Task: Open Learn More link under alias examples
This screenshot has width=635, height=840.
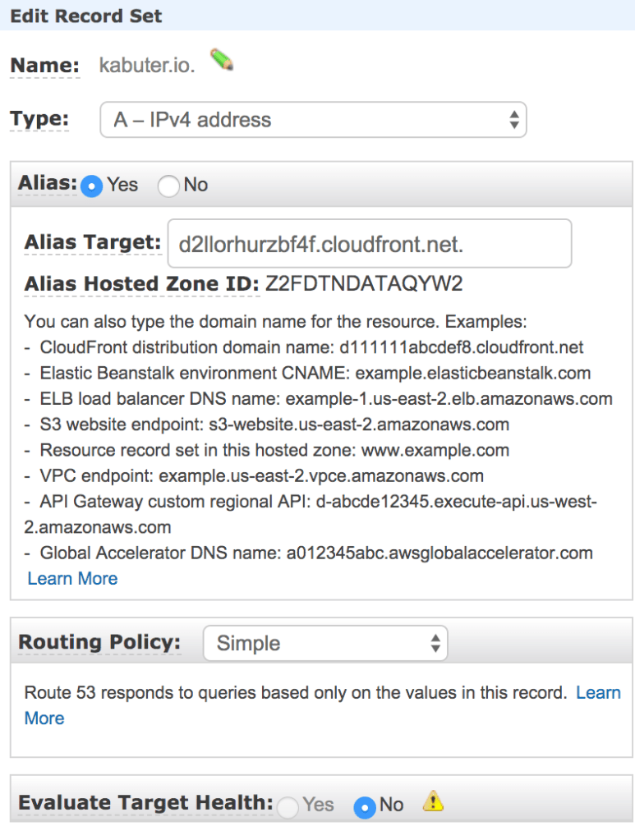Action: pos(72,579)
